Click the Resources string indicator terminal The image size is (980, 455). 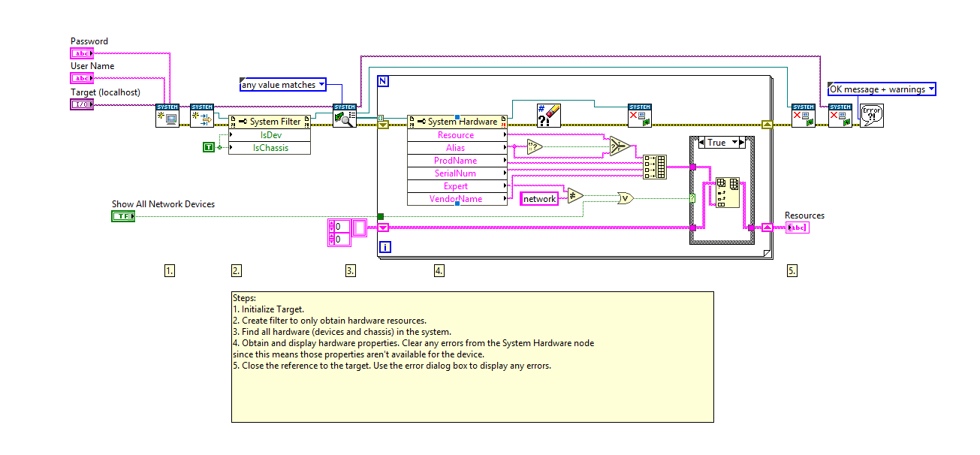[797, 227]
